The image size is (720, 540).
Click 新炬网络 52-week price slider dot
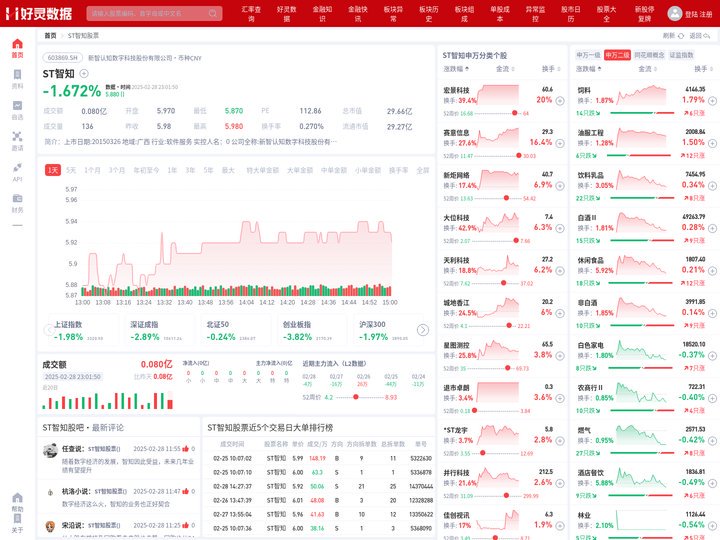point(506,198)
